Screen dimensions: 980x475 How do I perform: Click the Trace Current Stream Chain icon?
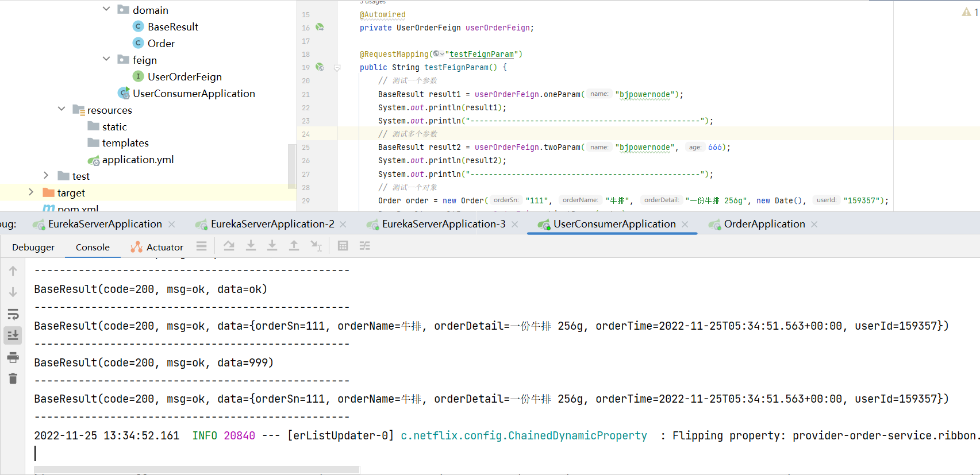click(364, 246)
